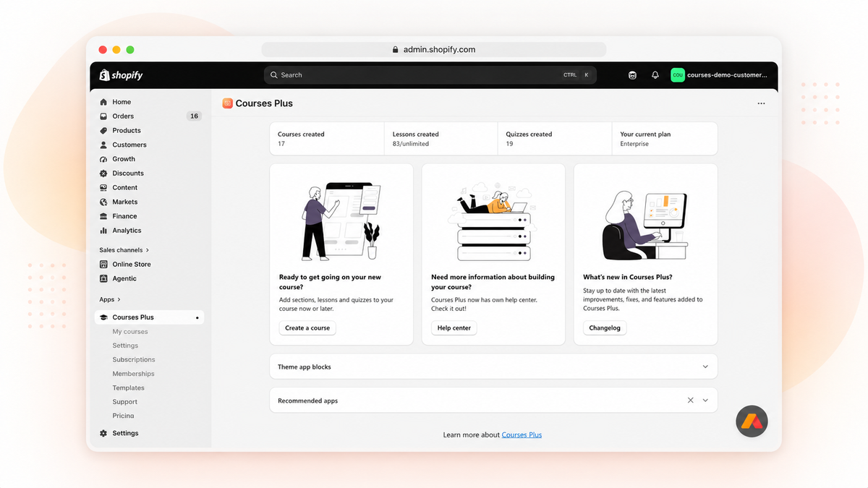Expand the Apps sidebar chevron
Screen dimensions: 868x488
click(x=119, y=299)
